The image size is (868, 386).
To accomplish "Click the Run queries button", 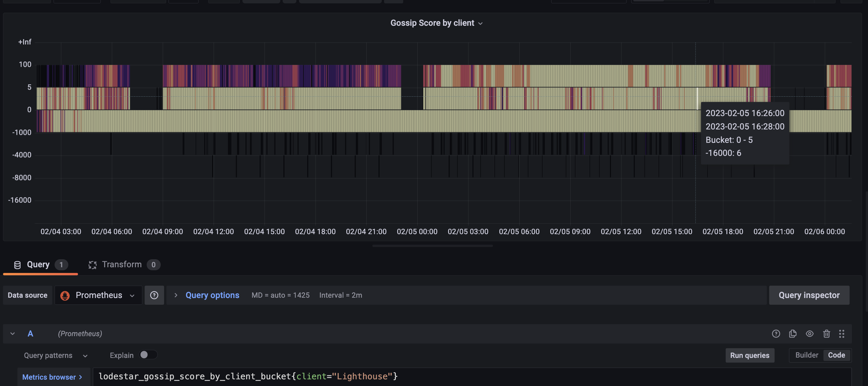I will click(x=749, y=355).
